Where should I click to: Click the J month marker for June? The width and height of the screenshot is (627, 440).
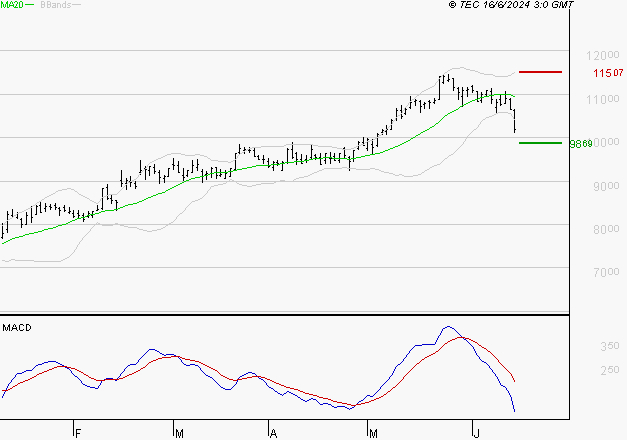pos(476,433)
